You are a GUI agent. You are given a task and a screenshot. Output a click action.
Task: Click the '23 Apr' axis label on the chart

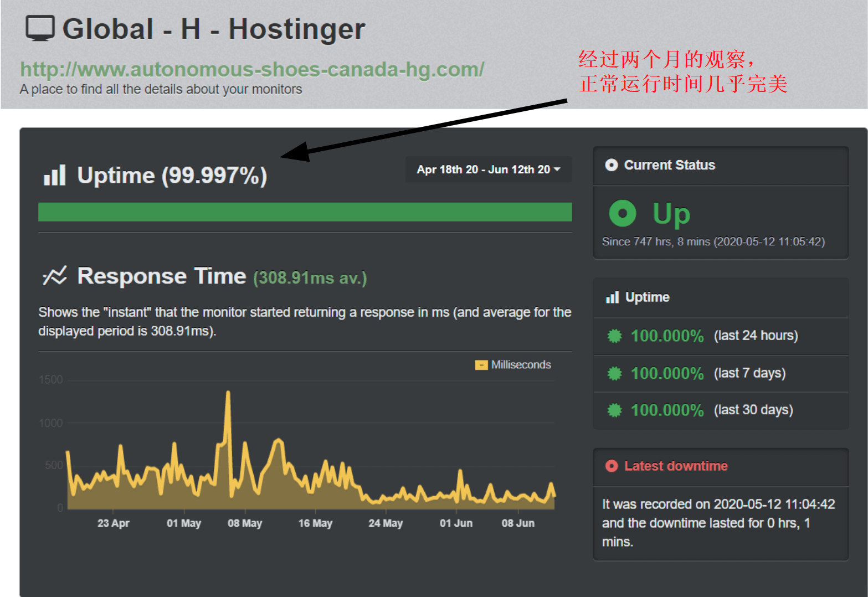tap(114, 523)
